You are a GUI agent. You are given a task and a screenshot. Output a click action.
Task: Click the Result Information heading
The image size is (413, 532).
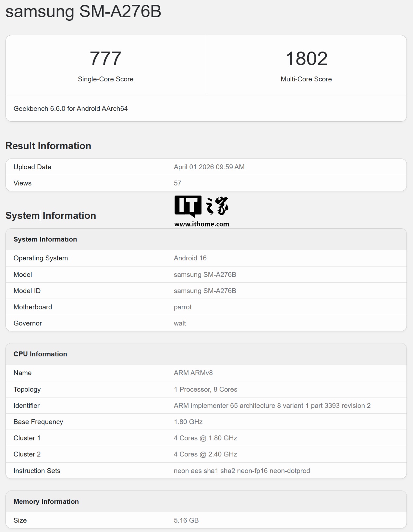[x=48, y=146]
